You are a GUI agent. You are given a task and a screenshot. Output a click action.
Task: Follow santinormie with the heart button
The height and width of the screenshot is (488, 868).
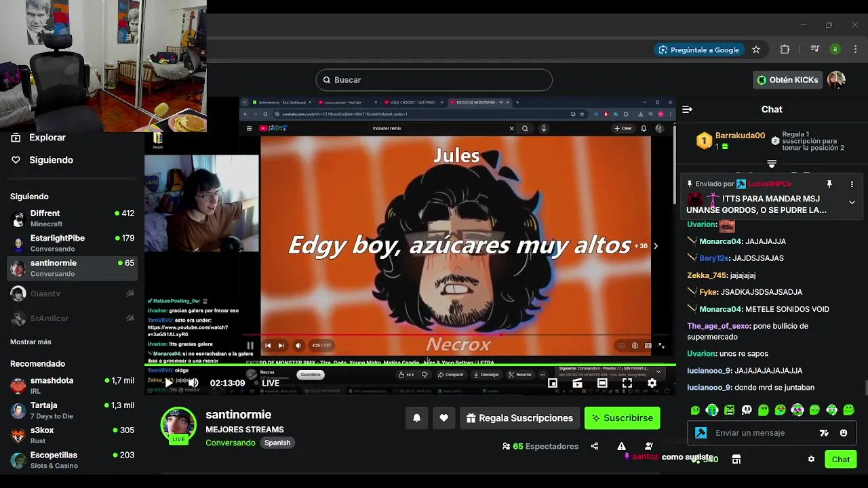pos(443,418)
